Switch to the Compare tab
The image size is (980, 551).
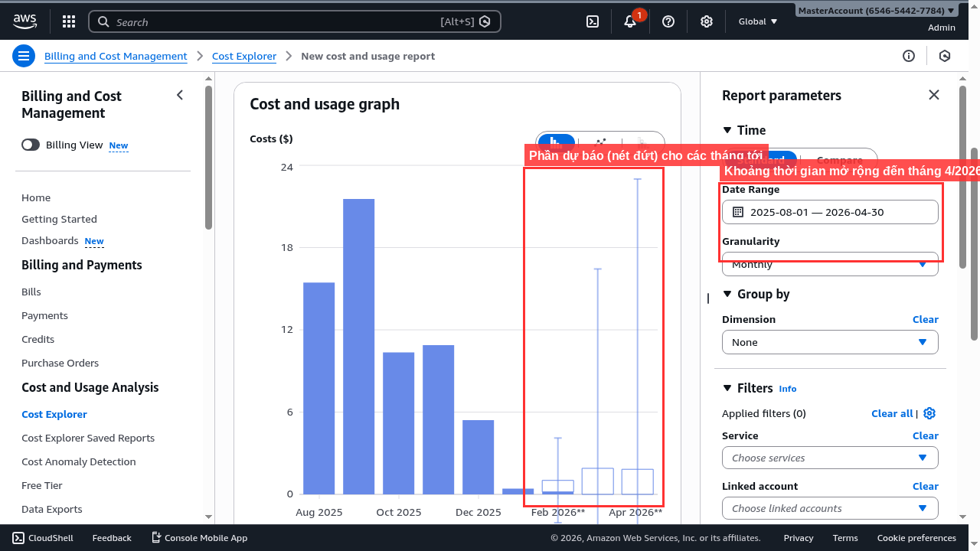pyautogui.click(x=838, y=161)
